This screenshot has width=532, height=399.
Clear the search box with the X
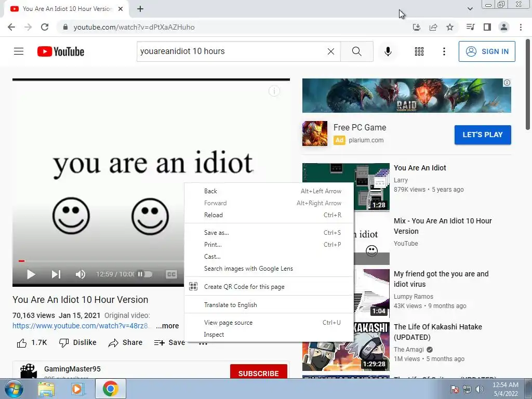(331, 51)
